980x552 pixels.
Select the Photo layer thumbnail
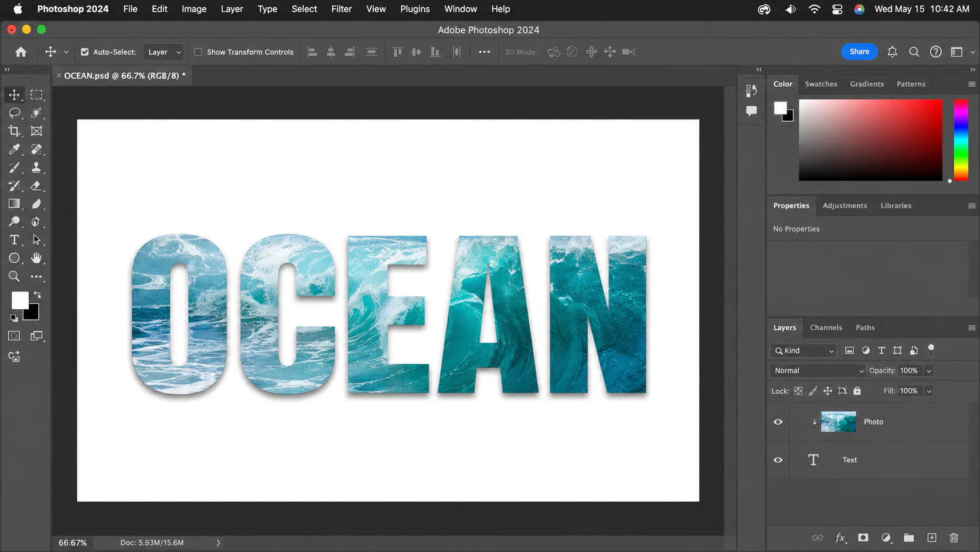click(838, 422)
